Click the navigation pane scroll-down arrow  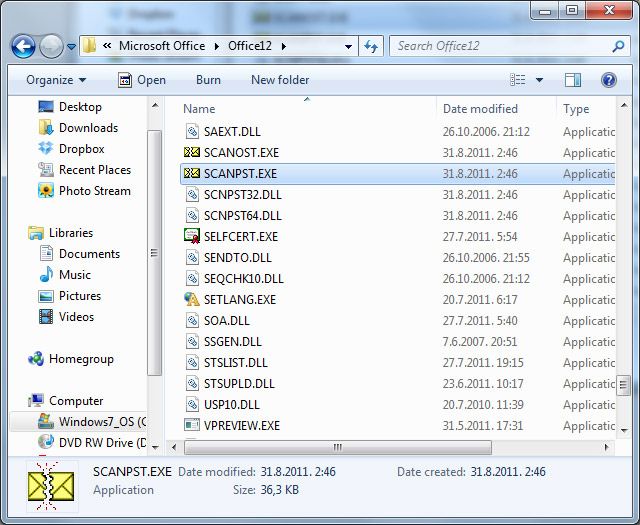click(x=155, y=447)
